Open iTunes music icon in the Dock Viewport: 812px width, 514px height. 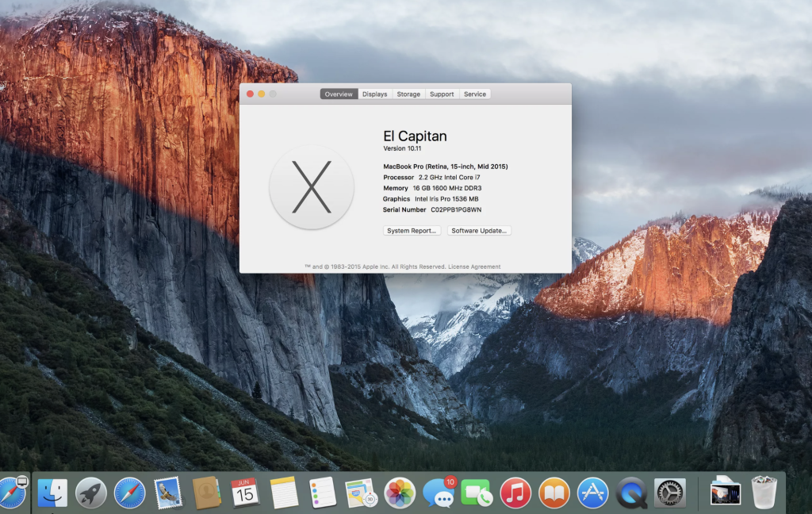515,493
